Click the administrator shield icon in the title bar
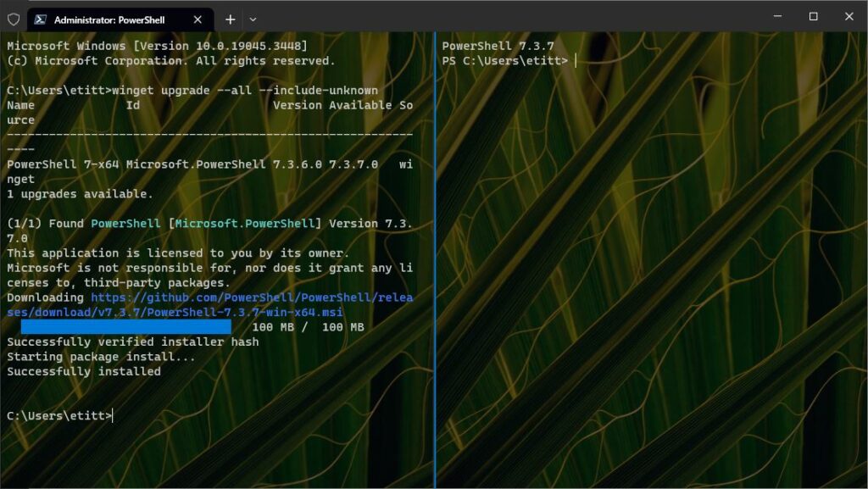Image resolution: width=868 pixels, height=489 pixels. [x=14, y=19]
